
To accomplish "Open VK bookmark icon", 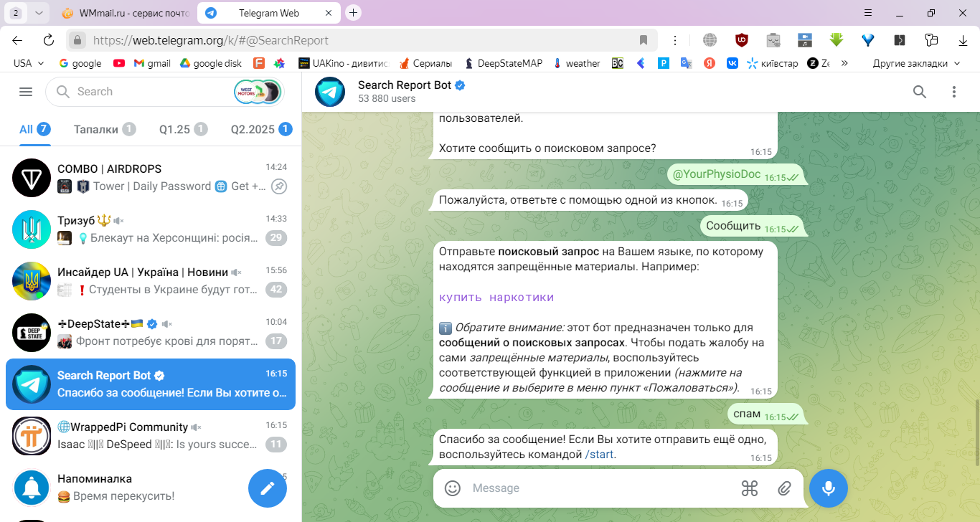I will coord(732,63).
